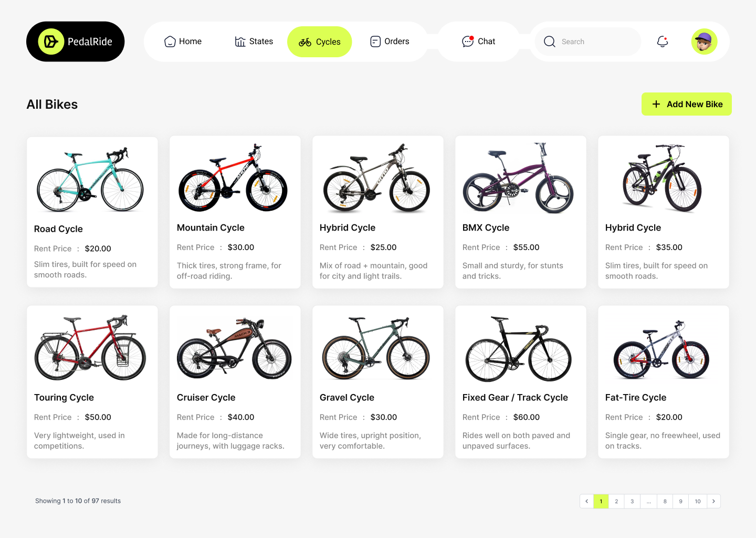Go to the previous results page arrow
This screenshot has width=756, height=538.
point(586,501)
